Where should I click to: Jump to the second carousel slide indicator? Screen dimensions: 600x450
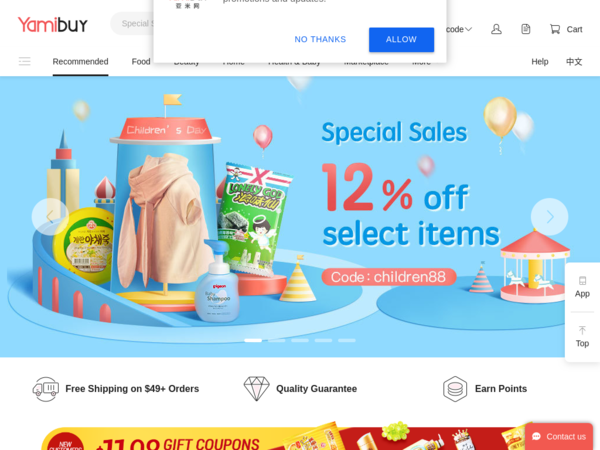277,340
